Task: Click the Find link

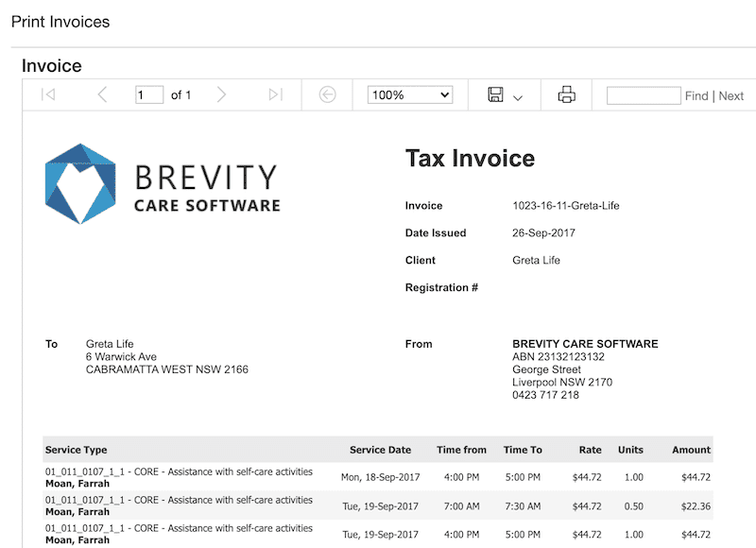Action: [x=696, y=96]
